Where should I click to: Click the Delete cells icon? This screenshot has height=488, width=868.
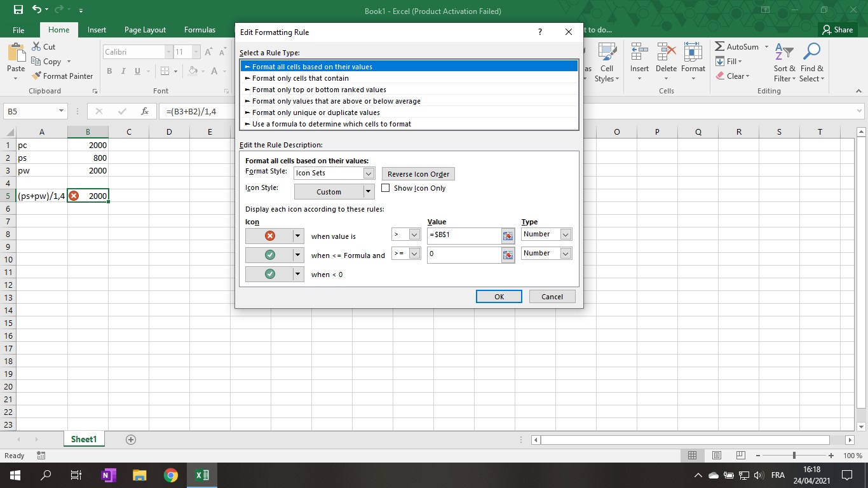(666, 53)
